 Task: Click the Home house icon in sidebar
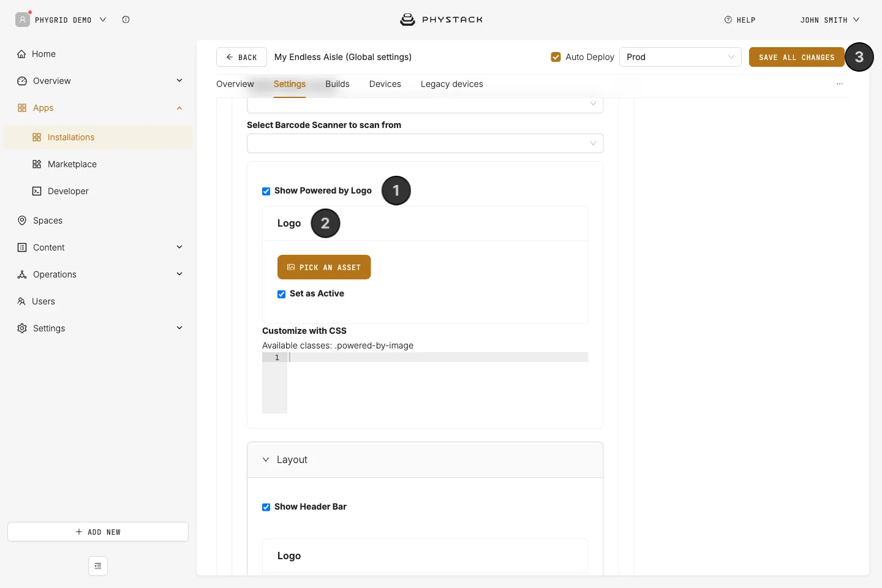point(21,54)
